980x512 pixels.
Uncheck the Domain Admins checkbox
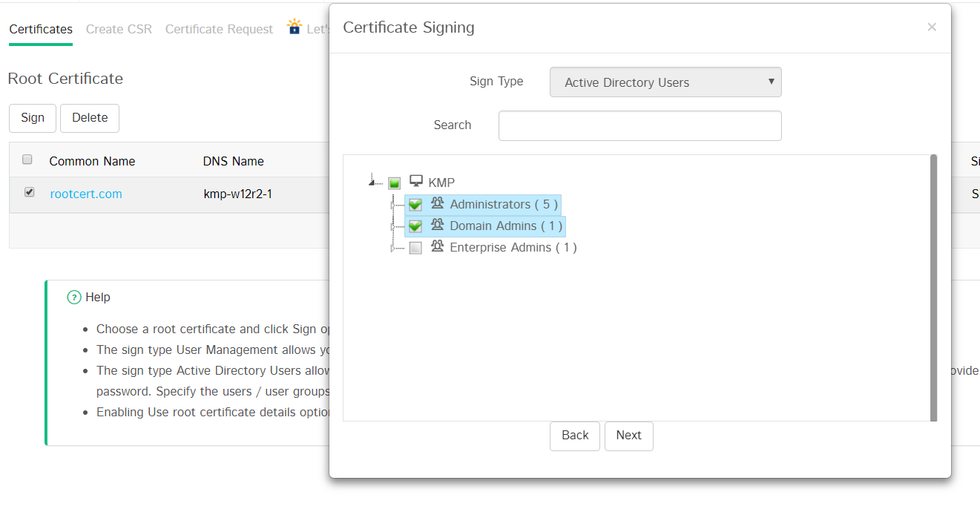click(415, 226)
